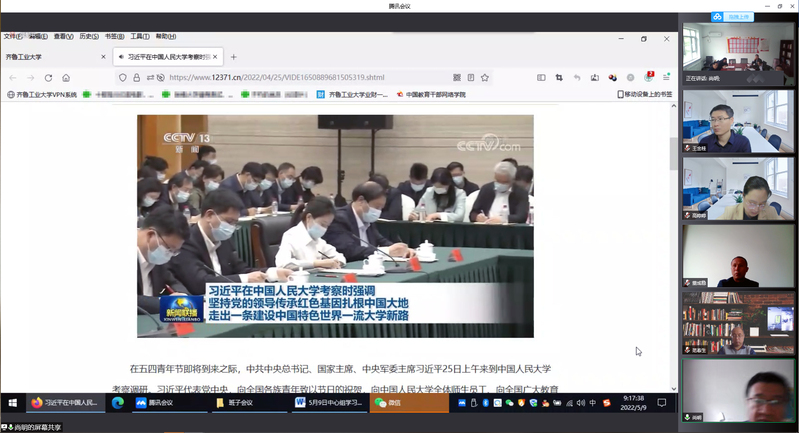Close the 齐鲁工业大学 tab
799x433 pixels.
click(x=103, y=57)
